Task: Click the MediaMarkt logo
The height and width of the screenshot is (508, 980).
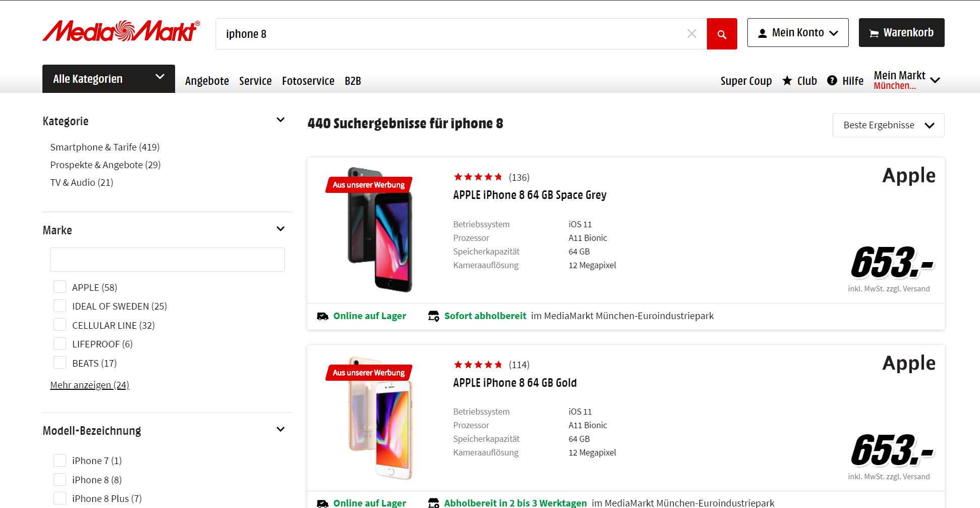Action: coord(120,32)
